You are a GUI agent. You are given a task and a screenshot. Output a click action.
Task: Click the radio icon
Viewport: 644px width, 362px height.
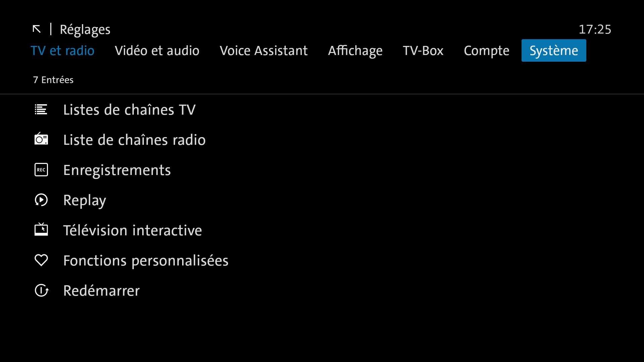click(x=41, y=139)
